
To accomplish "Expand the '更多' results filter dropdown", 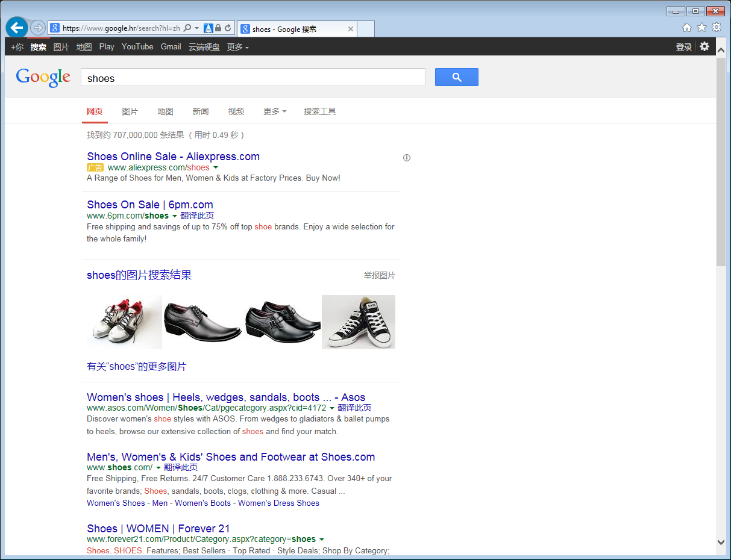I will pos(275,111).
